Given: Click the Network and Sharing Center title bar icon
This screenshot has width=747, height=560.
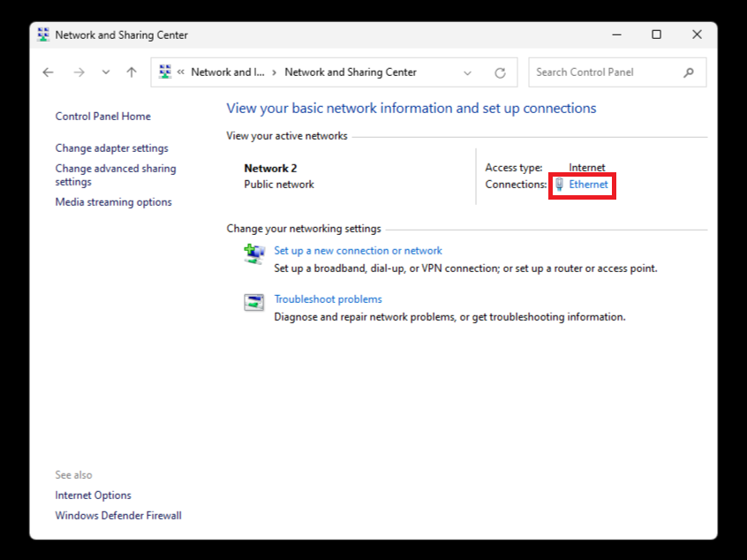Looking at the screenshot, I should tap(44, 35).
